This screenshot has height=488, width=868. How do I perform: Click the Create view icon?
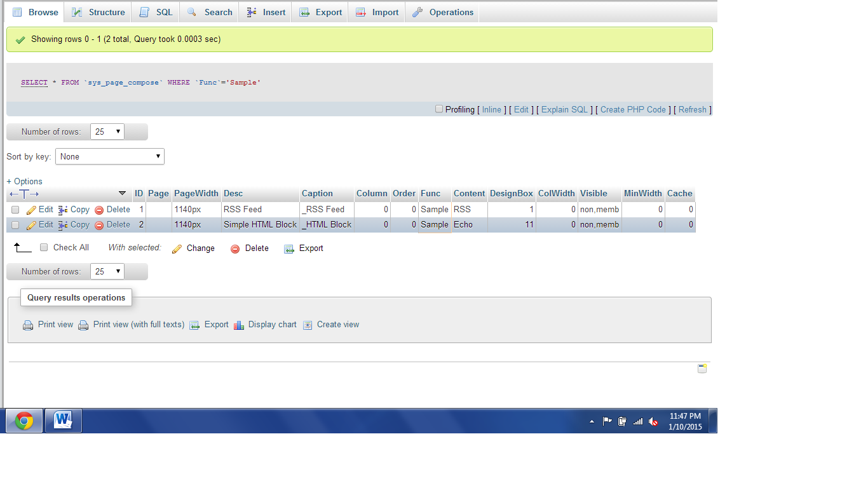pyautogui.click(x=308, y=325)
